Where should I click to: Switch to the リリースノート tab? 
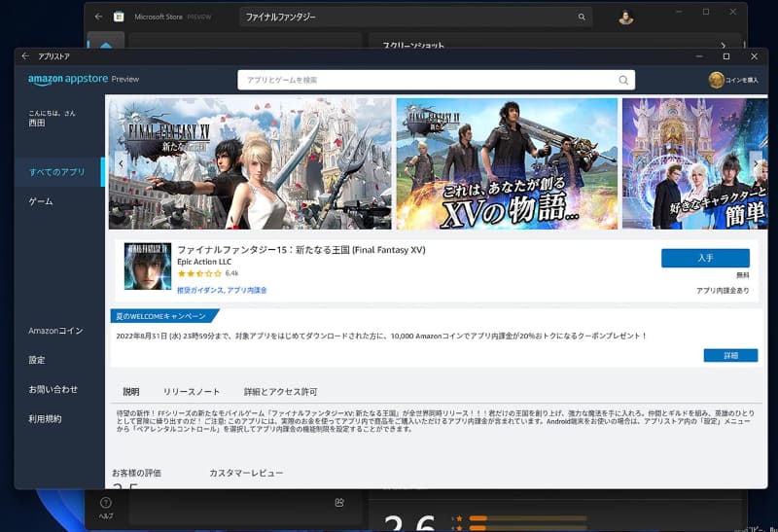(x=192, y=392)
